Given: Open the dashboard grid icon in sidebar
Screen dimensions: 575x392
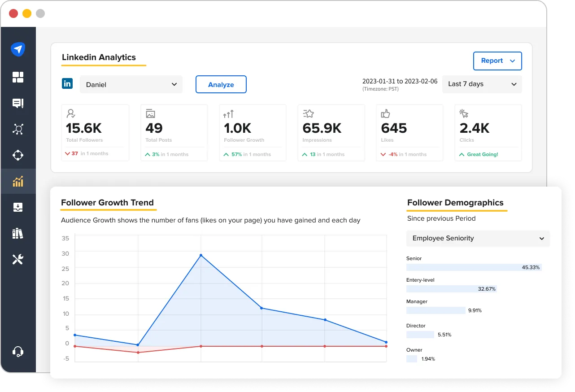Looking at the screenshot, I should [x=18, y=77].
